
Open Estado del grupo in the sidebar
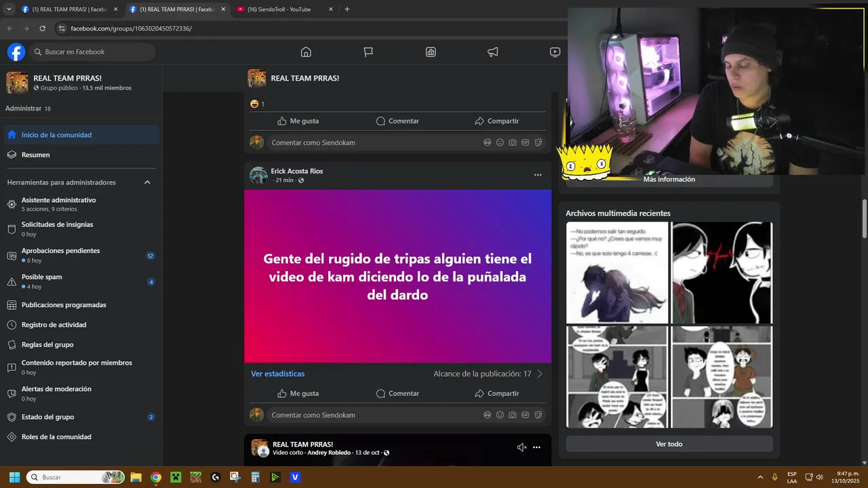[81, 417]
